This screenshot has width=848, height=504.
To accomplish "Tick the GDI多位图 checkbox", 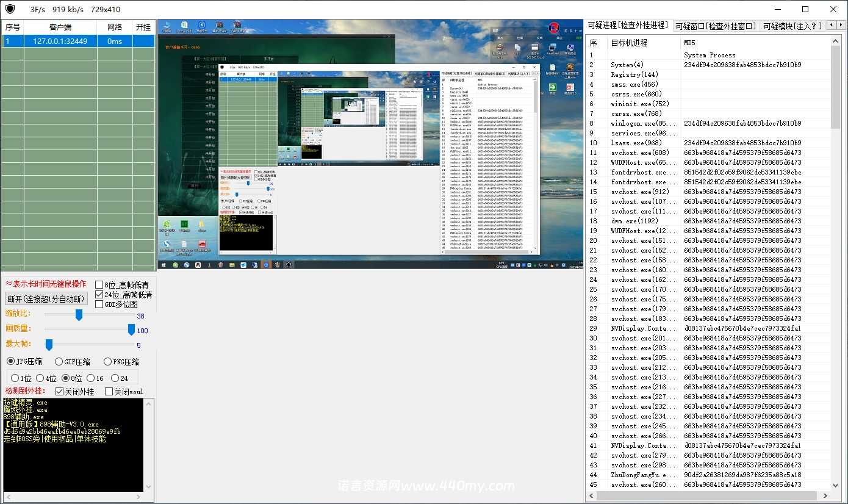I will [99, 304].
